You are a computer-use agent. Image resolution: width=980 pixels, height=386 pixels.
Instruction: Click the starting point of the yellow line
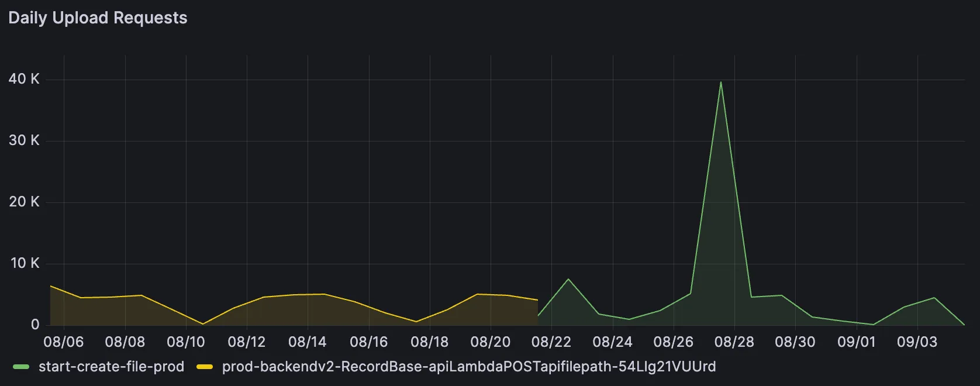tap(51, 286)
